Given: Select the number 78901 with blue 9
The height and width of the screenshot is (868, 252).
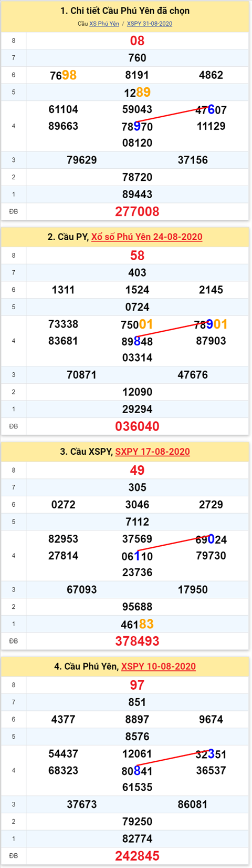Looking at the screenshot, I should click(211, 324).
